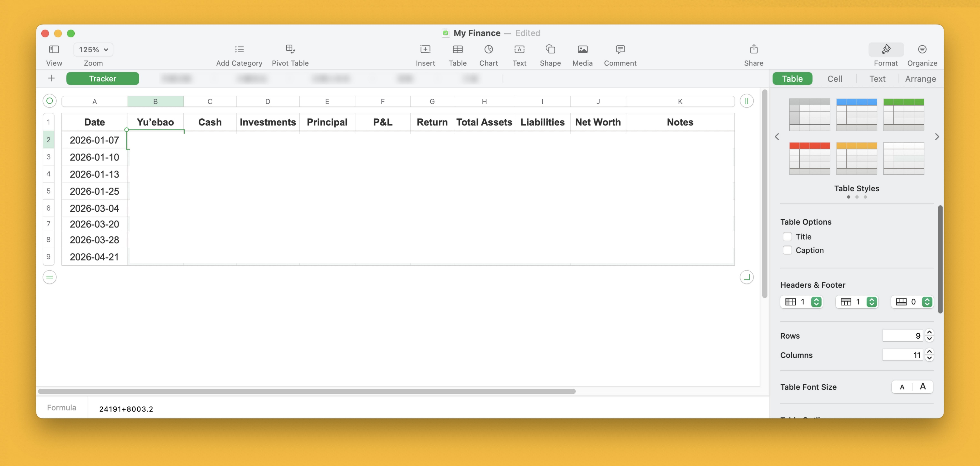Create a Pivot Table
Image resolution: width=980 pixels, height=466 pixels.
pos(290,49)
